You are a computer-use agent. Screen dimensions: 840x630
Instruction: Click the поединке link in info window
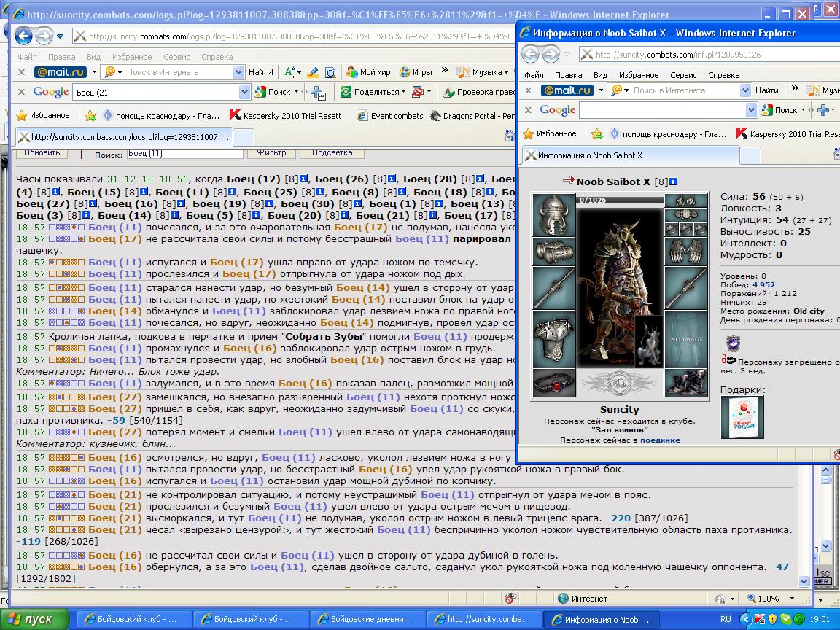[660, 440]
